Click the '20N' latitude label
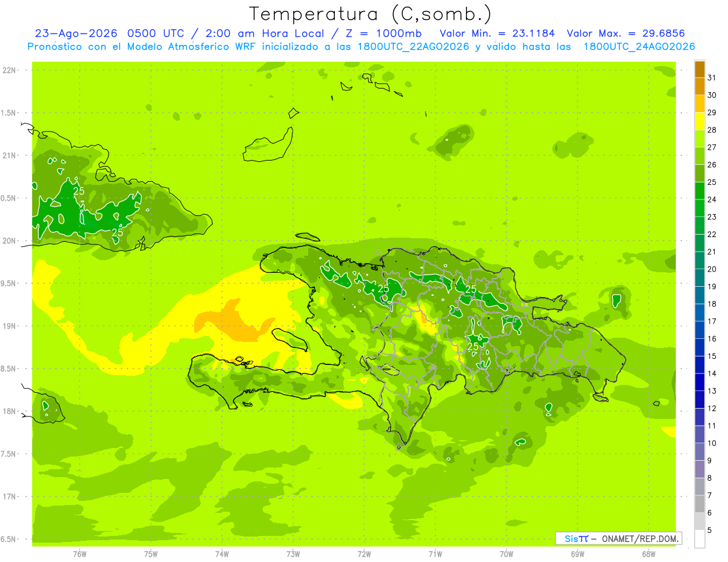Image resolution: width=728 pixels, height=562 pixels. coord(10,241)
